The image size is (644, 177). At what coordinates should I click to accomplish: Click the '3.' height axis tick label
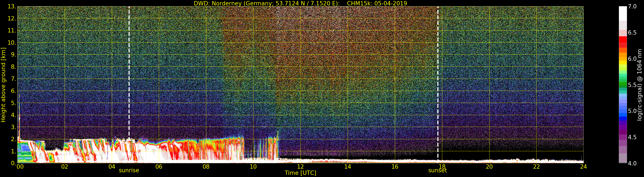point(13,127)
